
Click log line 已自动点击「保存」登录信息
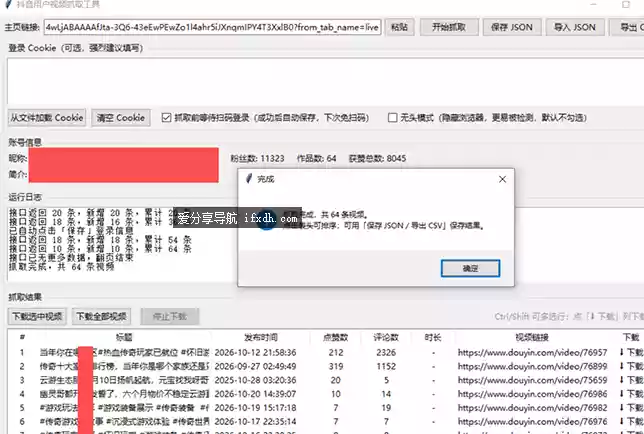[x=71, y=231]
